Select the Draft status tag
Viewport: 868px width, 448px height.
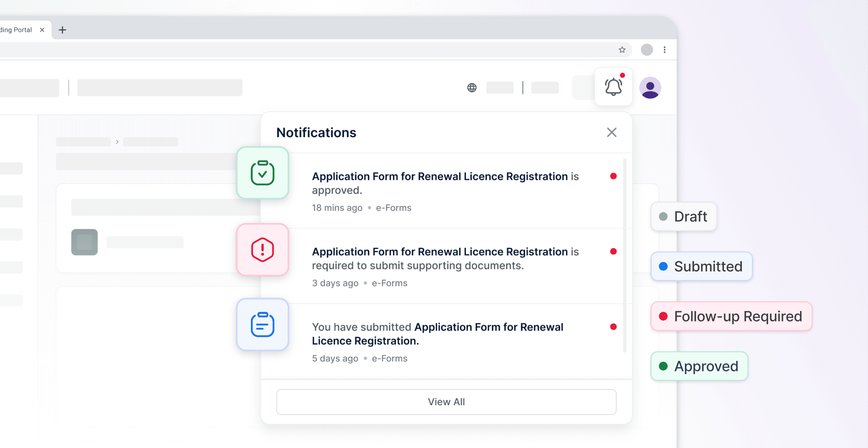(683, 217)
